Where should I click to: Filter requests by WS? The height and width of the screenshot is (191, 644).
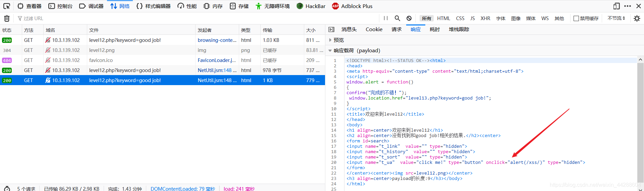coord(545,18)
